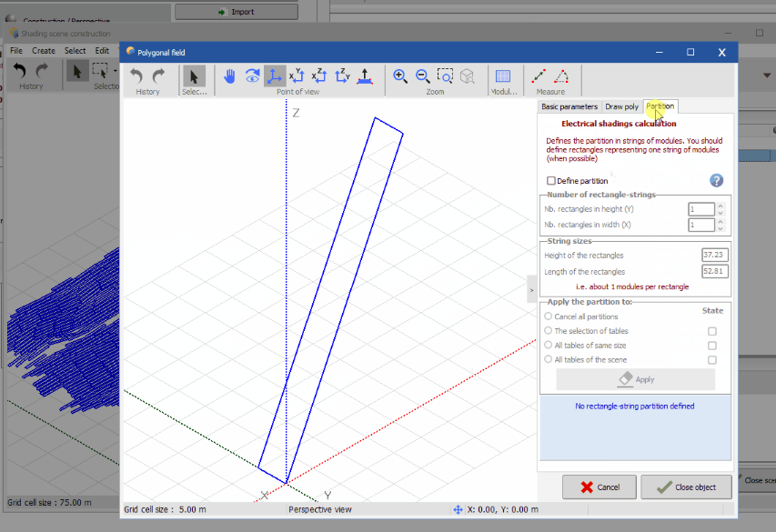Tick State box for The selection of tables
The width and height of the screenshot is (776, 532).
712,331
